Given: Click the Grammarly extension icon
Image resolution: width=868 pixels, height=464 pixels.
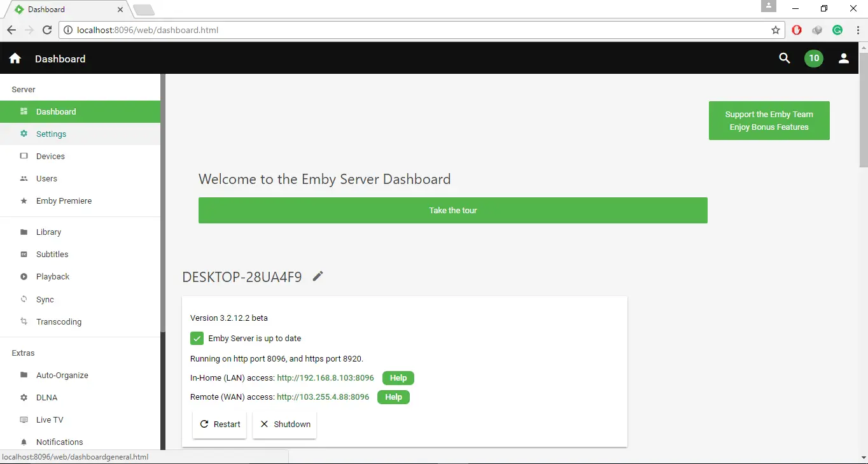Looking at the screenshot, I should [x=837, y=30].
